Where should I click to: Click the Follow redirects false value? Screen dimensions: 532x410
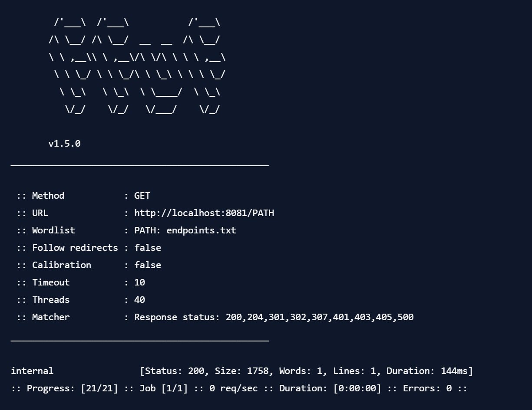click(148, 248)
